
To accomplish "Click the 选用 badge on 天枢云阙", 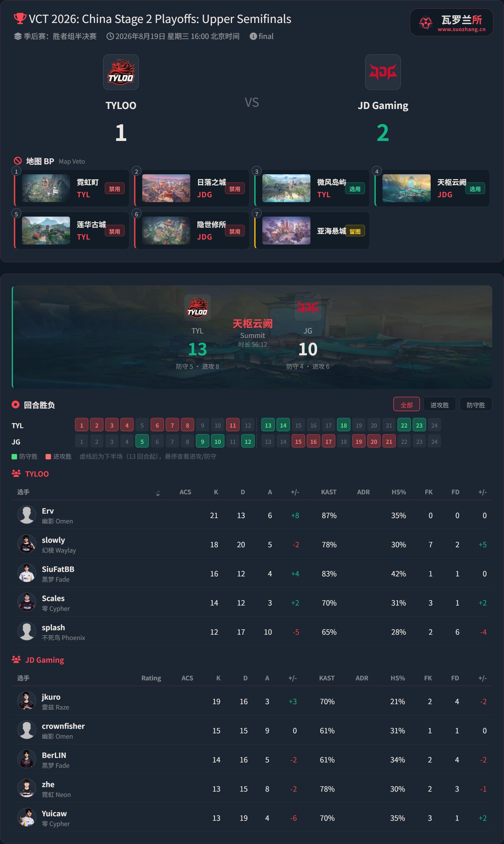I will pos(475,189).
